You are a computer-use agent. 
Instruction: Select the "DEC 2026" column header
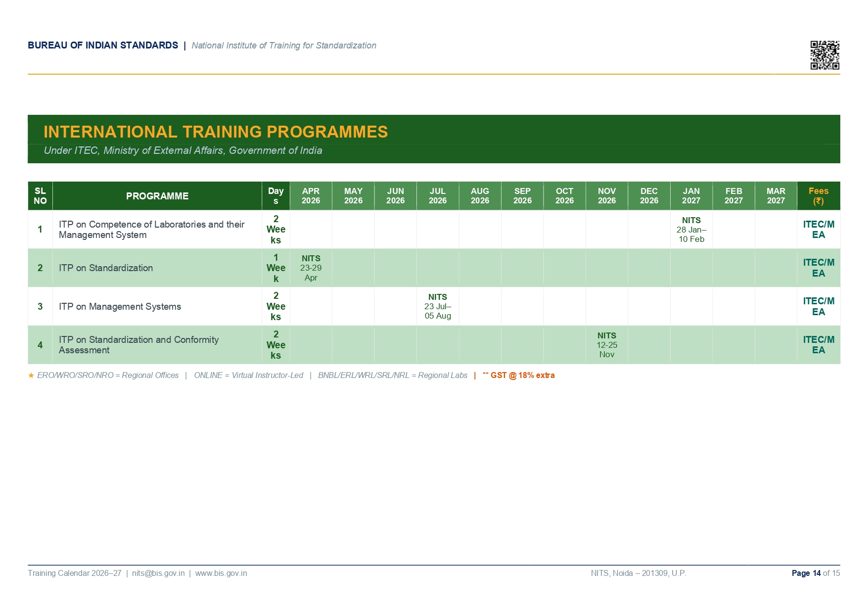pos(649,196)
